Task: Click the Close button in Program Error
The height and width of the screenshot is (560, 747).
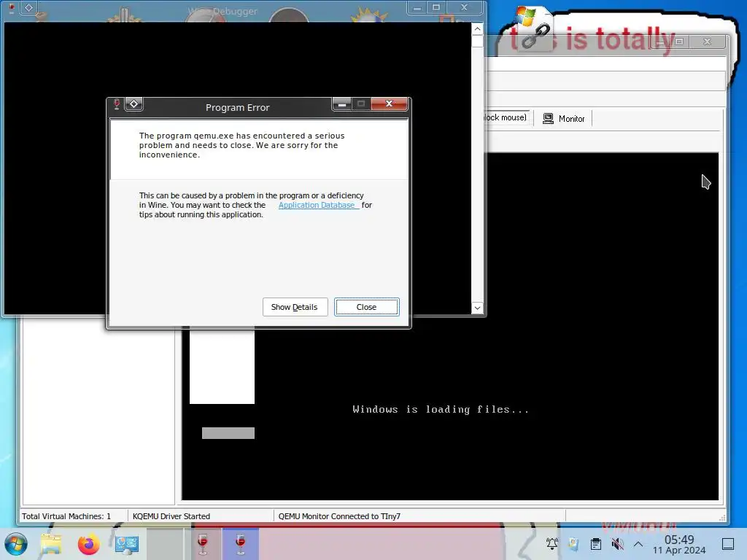Action: click(366, 307)
